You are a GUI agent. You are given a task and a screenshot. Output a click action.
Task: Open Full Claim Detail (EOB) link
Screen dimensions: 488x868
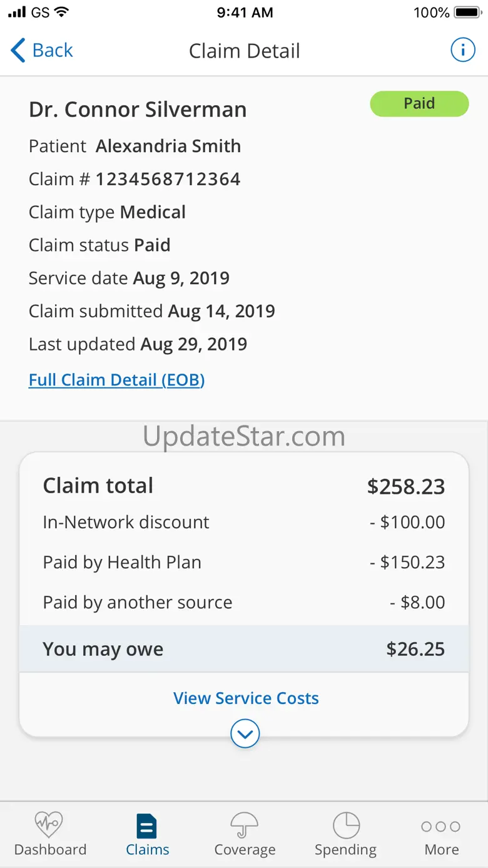coord(117,380)
